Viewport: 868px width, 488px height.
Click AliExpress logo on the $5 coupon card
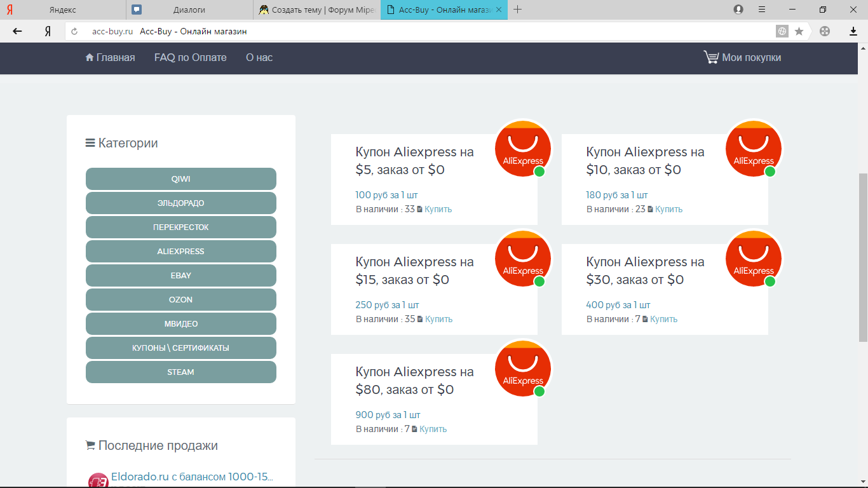pyautogui.click(x=523, y=149)
